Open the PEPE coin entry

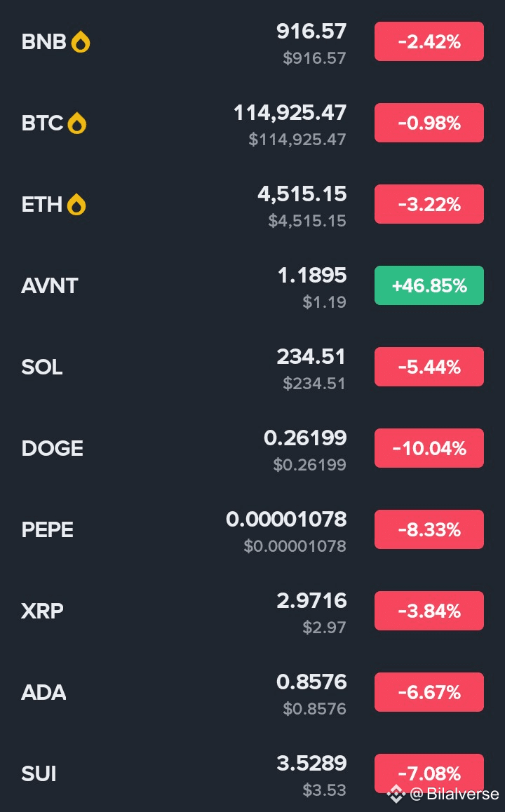252,530
